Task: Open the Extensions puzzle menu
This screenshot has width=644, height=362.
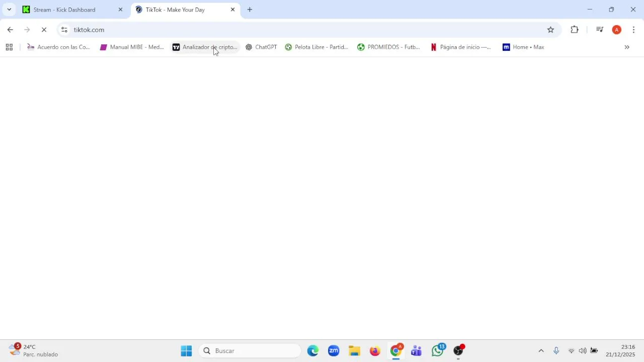Action: point(575,30)
